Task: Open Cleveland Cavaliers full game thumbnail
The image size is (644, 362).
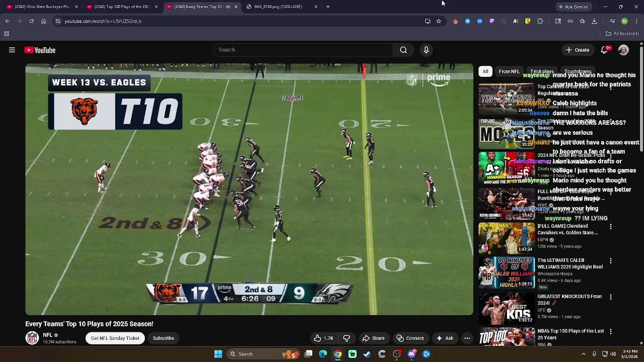Action: click(x=507, y=237)
